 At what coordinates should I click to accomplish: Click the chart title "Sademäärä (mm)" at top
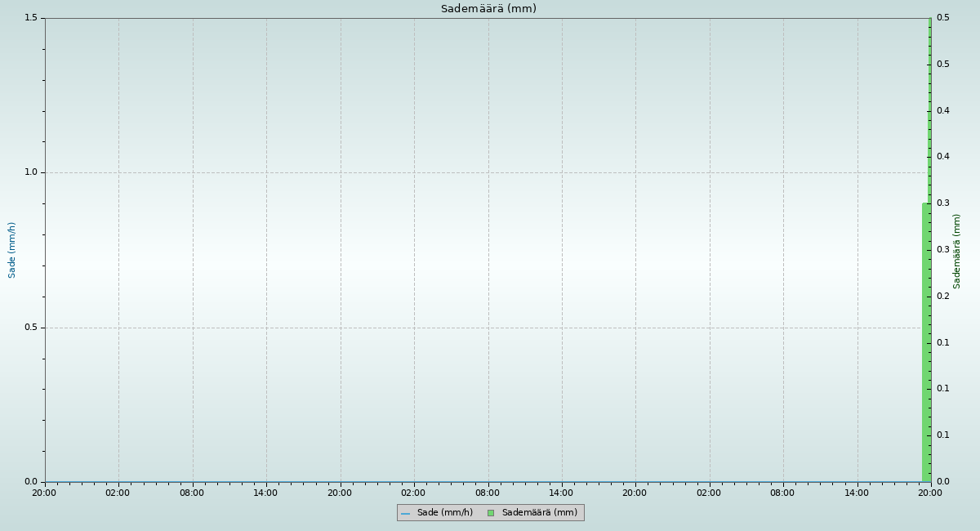coord(488,9)
